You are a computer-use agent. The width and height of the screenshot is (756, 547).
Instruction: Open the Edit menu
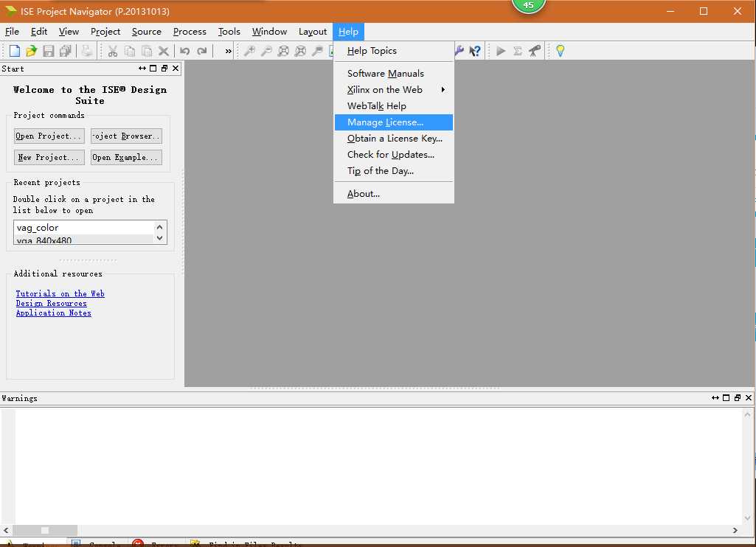[39, 31]
